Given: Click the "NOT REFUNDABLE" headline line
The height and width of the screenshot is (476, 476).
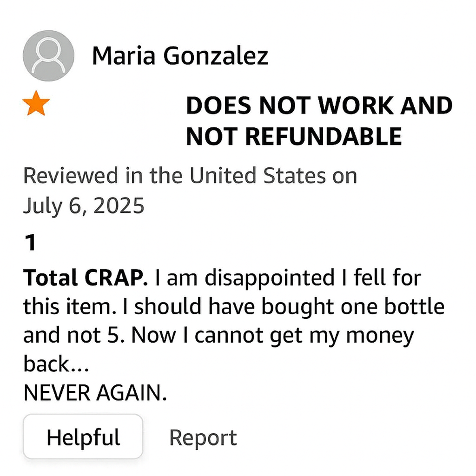Looking at the screenshot, I should pyautogui.click(x=294, y=136).
